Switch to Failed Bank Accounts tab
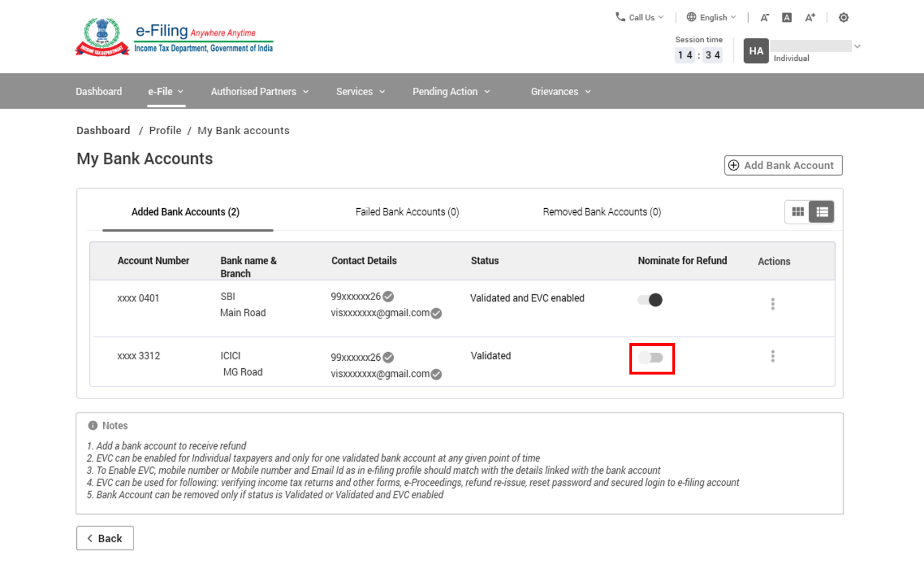Image resolution: width=924 pixels, height=569 pixels. click(x=407, y=212)
